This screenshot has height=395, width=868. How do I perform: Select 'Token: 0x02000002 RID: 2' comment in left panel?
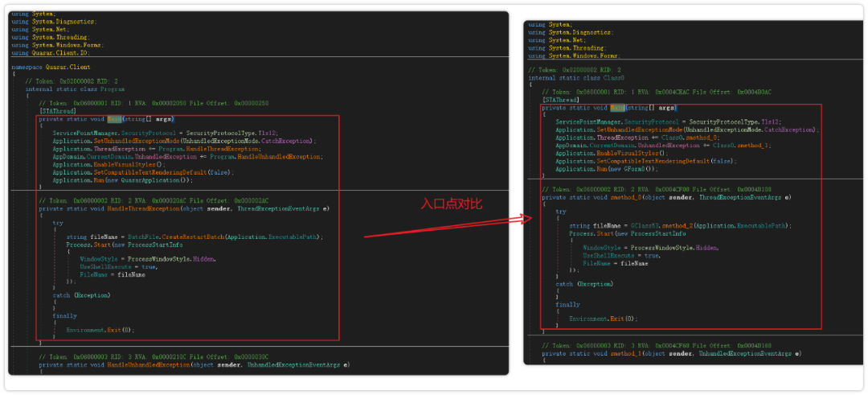(72, 81)
